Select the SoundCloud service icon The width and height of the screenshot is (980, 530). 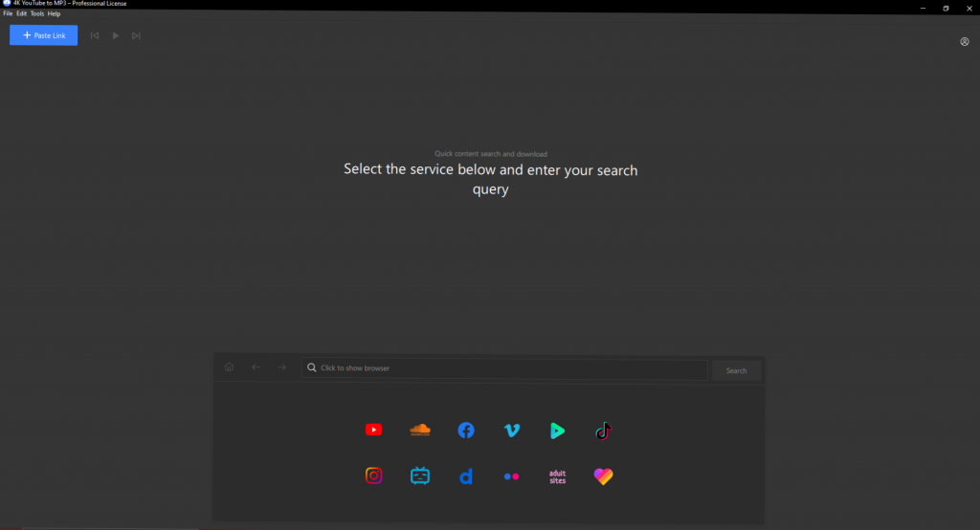pyautogui.click(x=420, y=430)
